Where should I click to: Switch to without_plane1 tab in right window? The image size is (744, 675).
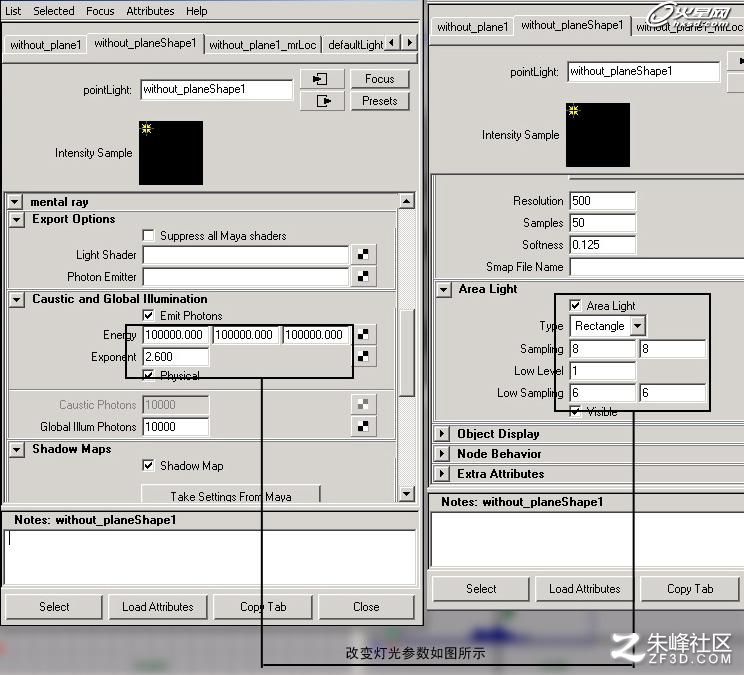473,27
